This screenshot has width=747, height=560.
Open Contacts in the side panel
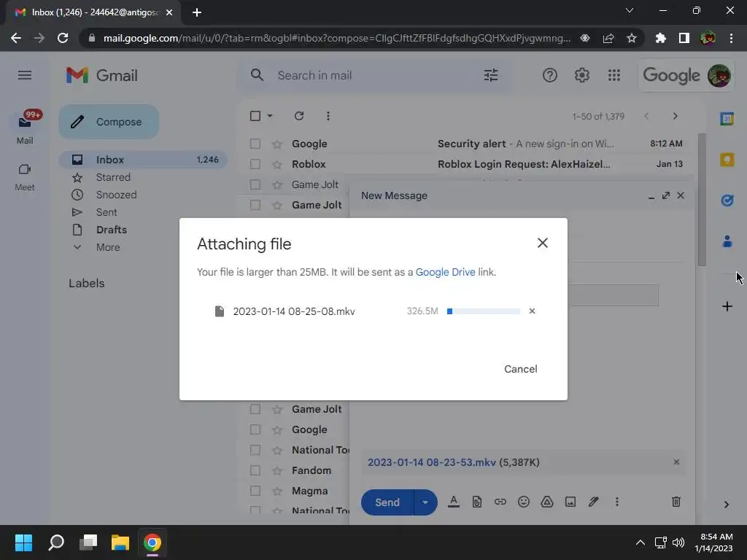click(727, 241)
